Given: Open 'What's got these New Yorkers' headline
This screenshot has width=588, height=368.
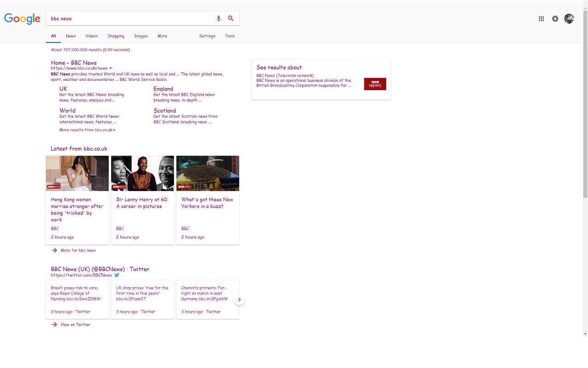Looking at the screenshot, I should (207, 203).
